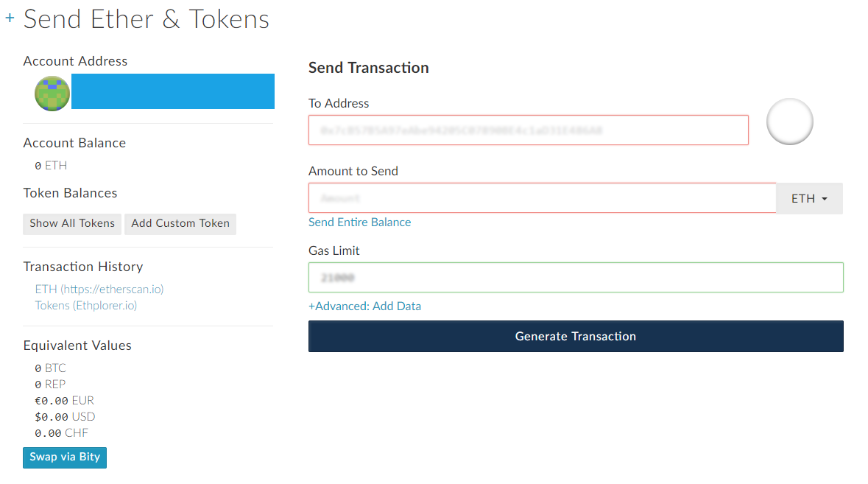Click Show All Tokens button
868x484 pixels.
(72, 223)
